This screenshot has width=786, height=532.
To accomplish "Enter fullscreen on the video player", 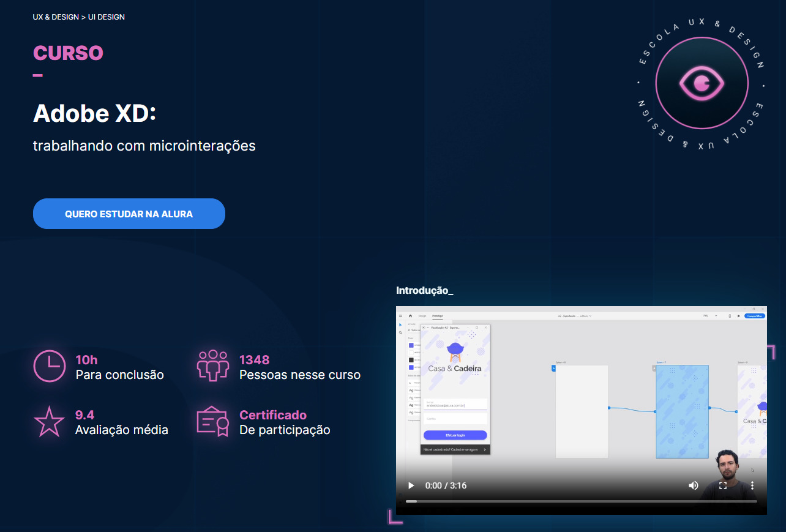I will (722, 485).
